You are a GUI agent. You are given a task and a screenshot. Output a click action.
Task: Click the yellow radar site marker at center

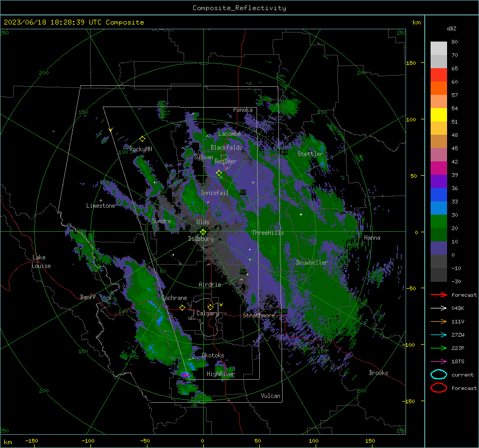(x=203, y=232)
